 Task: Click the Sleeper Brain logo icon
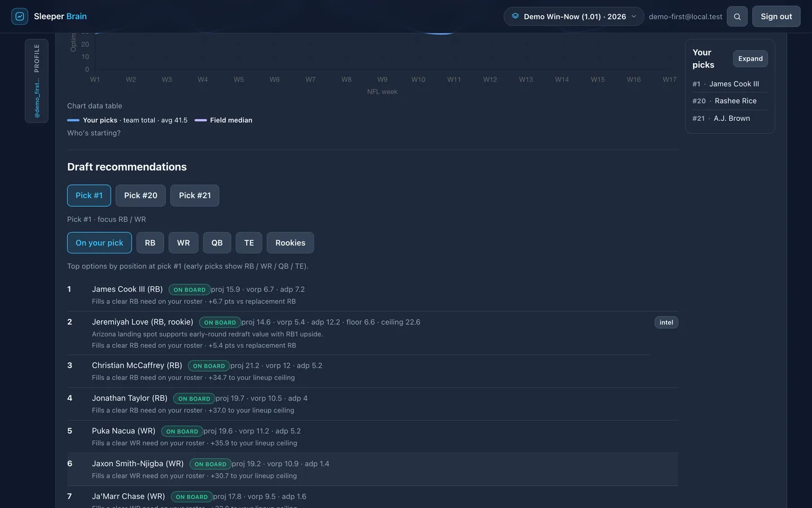point(20,16)
